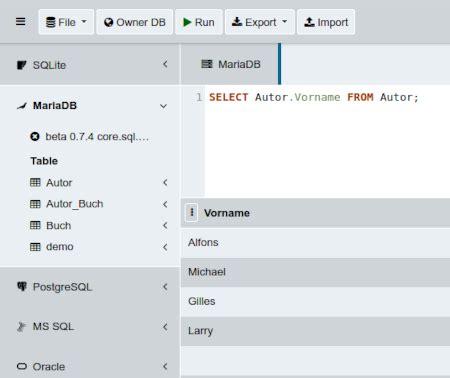The image size is (450, 378).
Task: Click the SQLite feather icon
Action: coord(22,65)
